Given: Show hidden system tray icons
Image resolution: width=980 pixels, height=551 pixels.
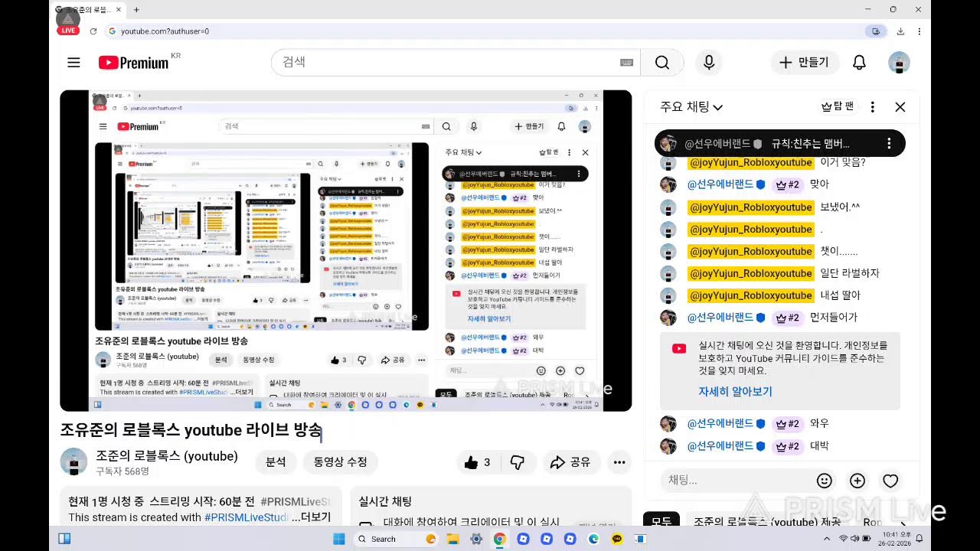Looking at the screenshot, I should pyautogui.click(x=826, y=539).
